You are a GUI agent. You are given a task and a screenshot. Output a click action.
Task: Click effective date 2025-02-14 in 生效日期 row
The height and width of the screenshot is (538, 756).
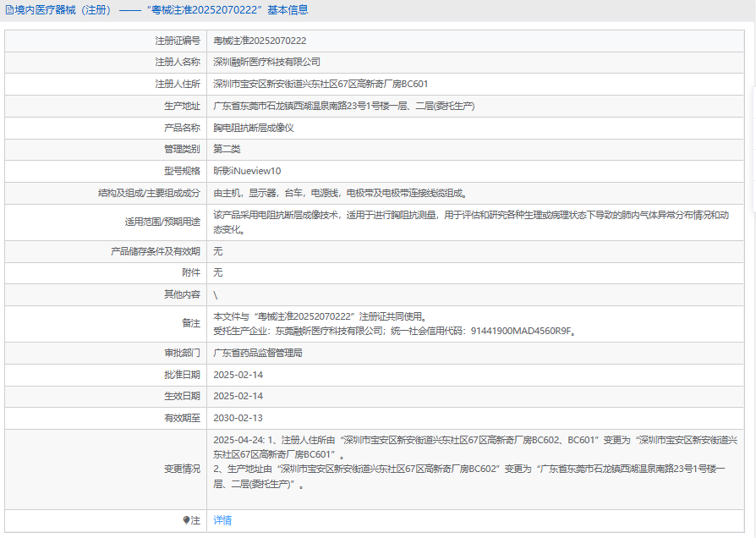pyautogui.click(x=238, y=396)
